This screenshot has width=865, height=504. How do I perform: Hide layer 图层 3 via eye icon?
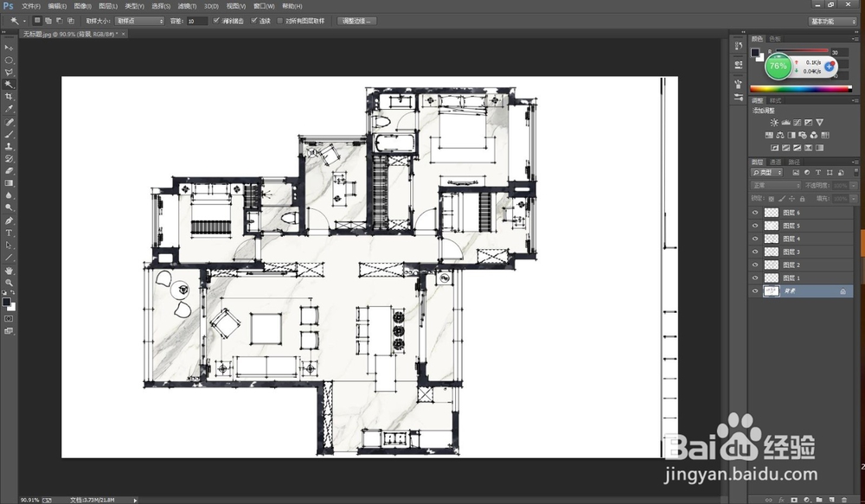[x=755, y=252]
